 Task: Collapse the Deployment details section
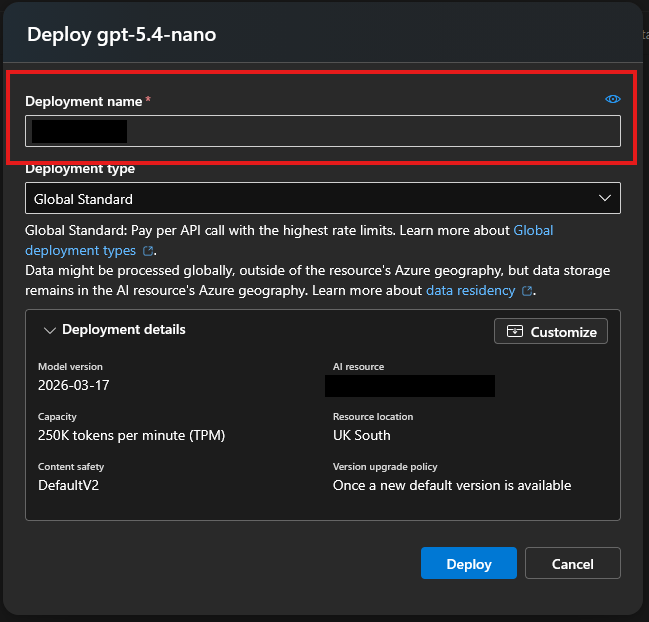pos(50,330)
